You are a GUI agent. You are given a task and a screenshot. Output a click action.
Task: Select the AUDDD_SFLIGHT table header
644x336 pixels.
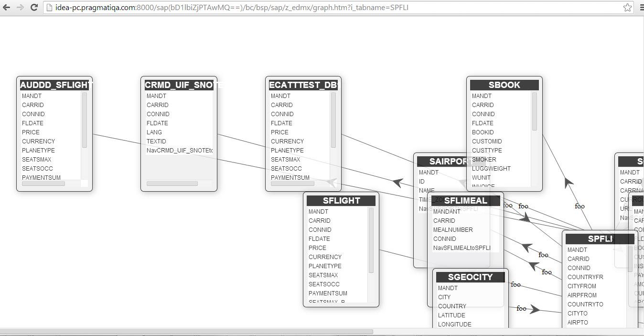(x=54, y=85)
